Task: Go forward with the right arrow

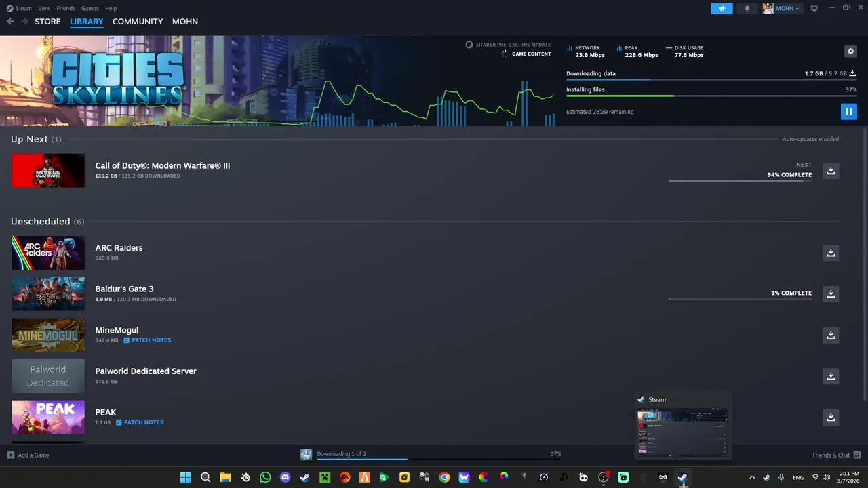Action: (x=24, y=22)
